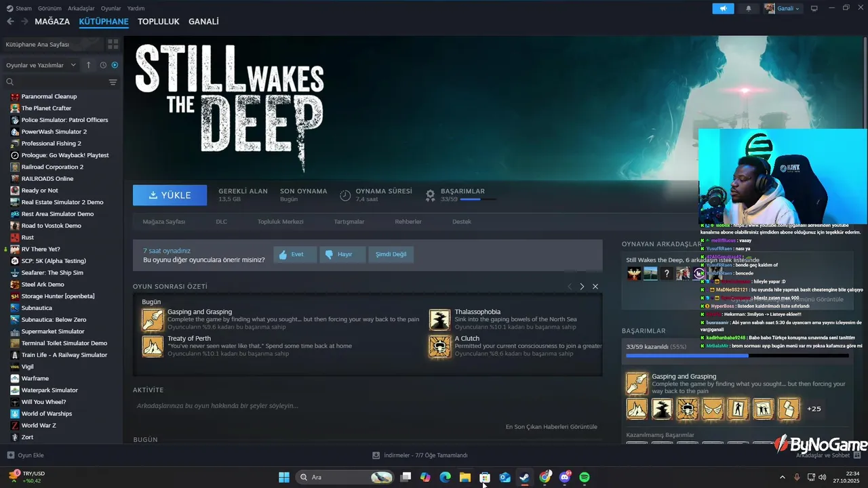Screen dimensions: 868x488
Task: Open the Windows Start button
Action: 284,477
